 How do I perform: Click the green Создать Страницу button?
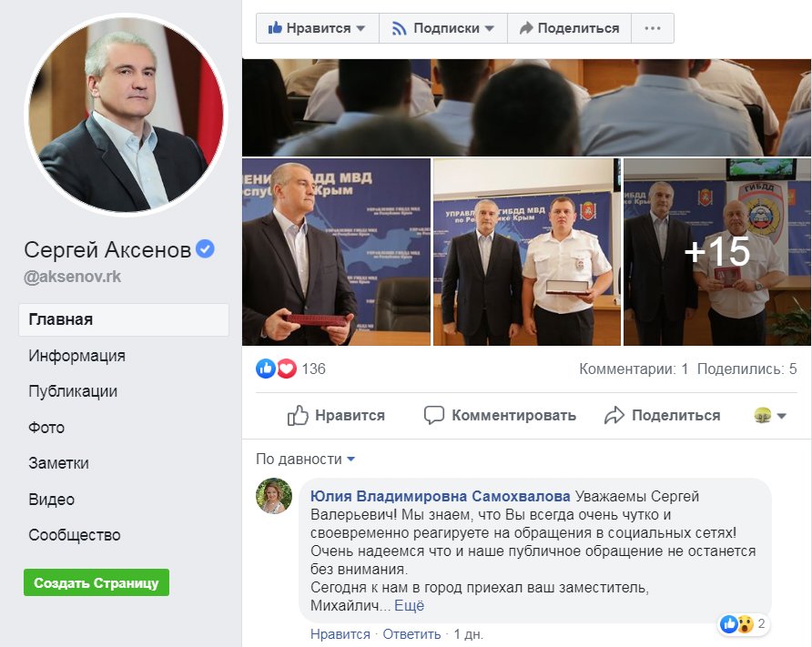point(96,582)
